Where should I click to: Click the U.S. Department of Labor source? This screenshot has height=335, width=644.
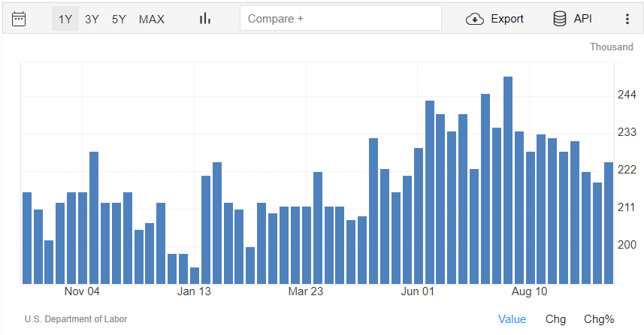[x=76, y=319]
